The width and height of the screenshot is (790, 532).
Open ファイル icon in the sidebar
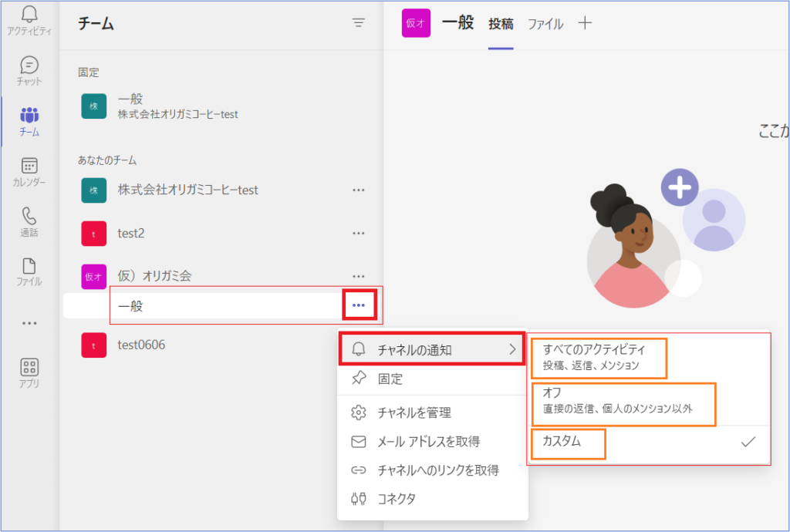pyautogui.click(x=29, y=271)
